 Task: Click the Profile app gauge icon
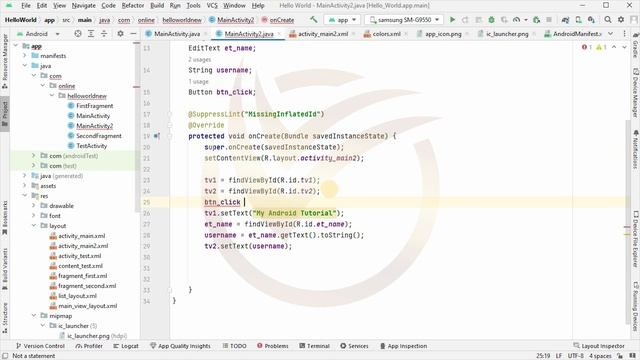click(x=516, y=20)
